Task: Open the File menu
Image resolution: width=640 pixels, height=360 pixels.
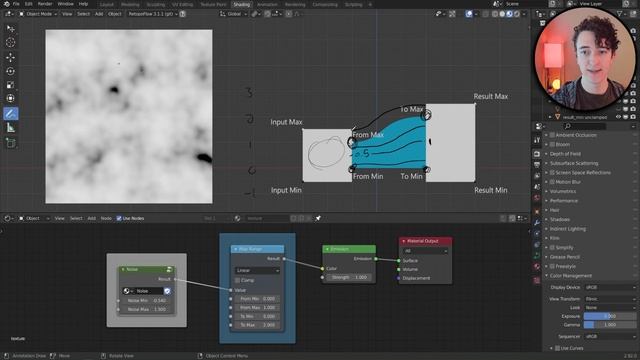Action: [16, 4]
